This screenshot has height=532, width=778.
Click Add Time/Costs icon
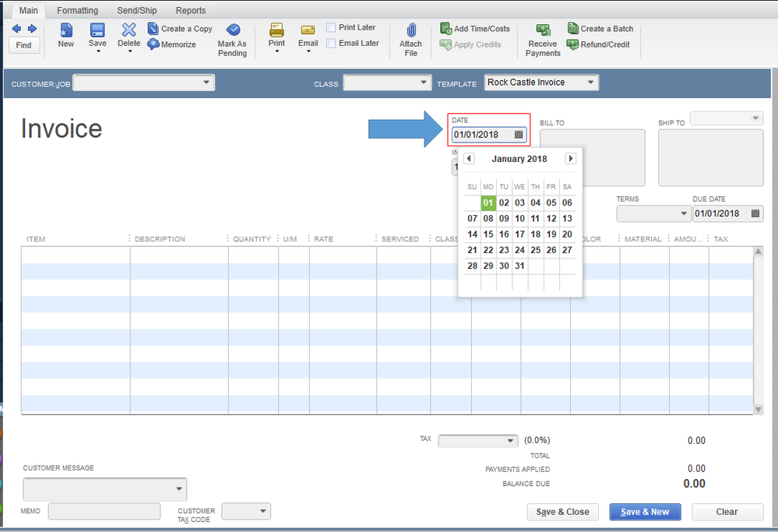point(445,28)
